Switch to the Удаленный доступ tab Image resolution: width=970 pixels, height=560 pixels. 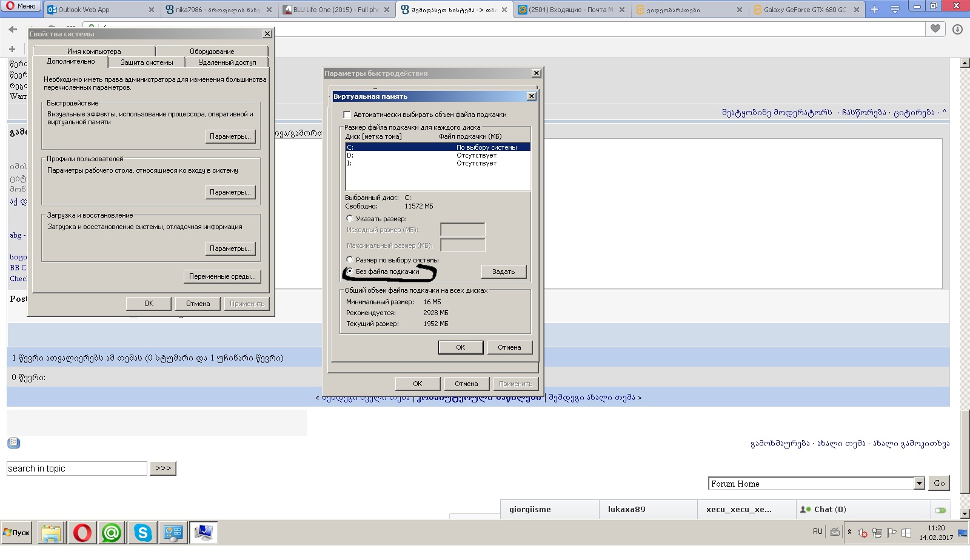[227, 62]
